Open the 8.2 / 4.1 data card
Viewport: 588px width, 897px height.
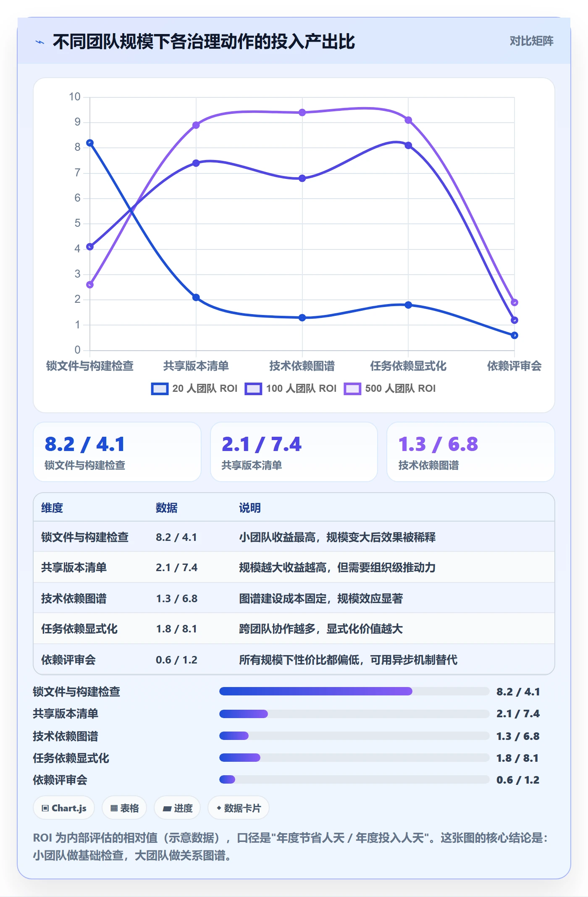click(117, 452)
